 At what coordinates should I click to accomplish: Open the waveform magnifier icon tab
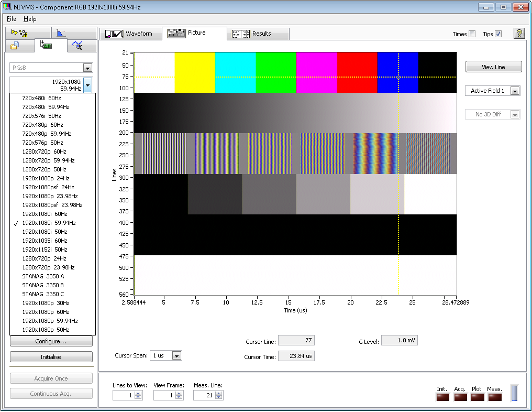coord(77,46)
